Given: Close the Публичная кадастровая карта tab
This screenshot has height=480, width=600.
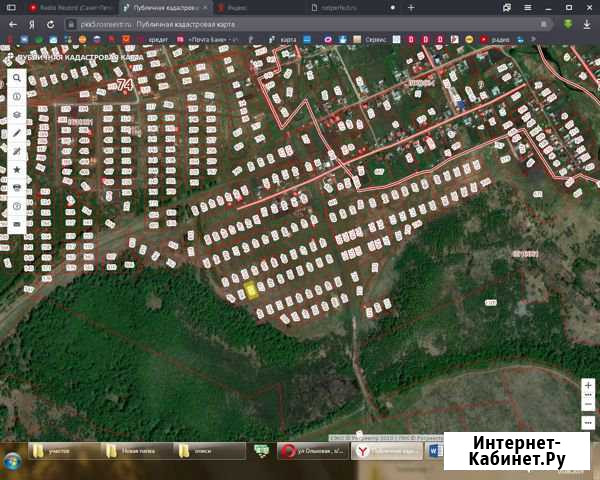Looking at the screenshot, I should point(206,7).
